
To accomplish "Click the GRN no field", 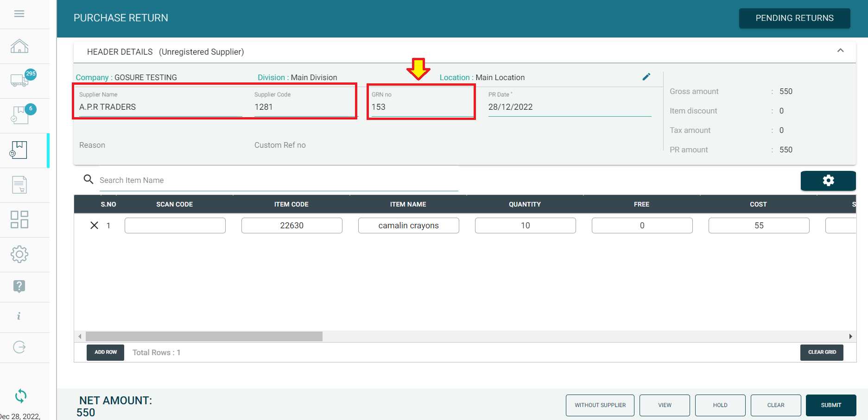I will coord(422,107).
